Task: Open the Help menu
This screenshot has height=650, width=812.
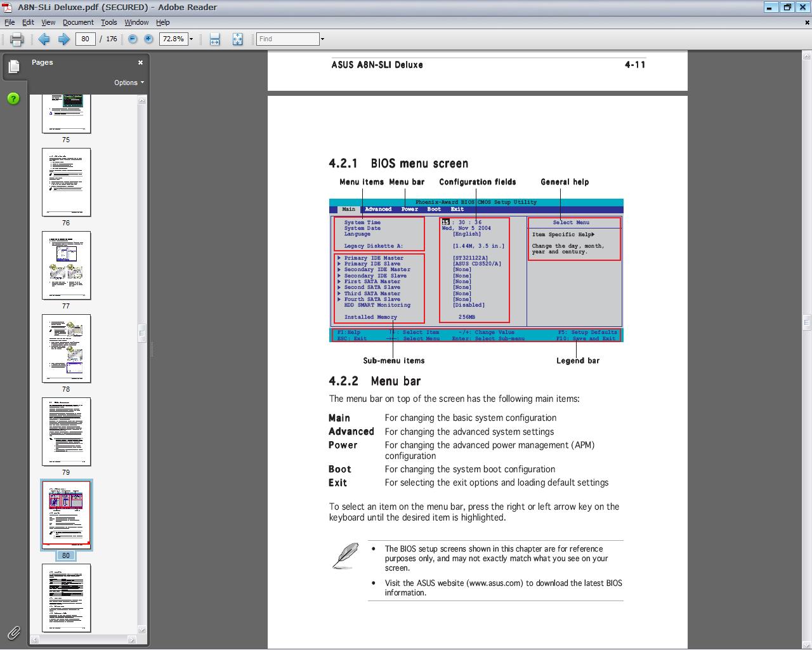Action: point(163,22)
